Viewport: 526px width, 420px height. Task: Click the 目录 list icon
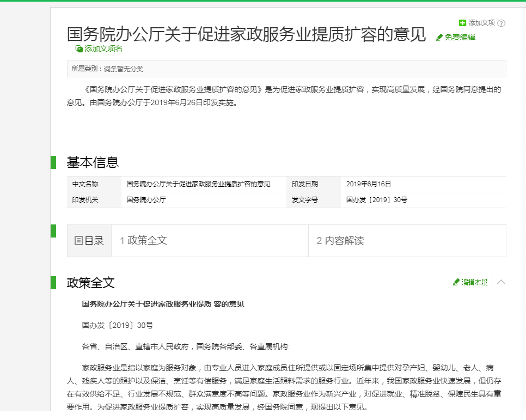[x=78, y=241]
